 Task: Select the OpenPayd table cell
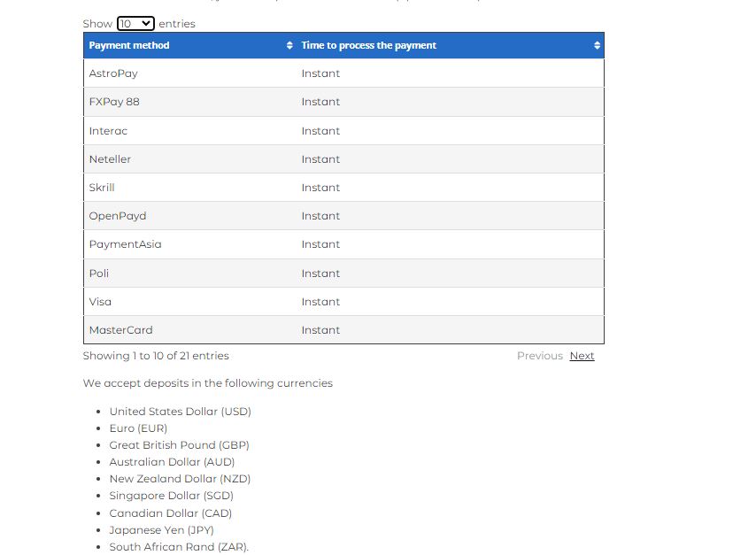(x=118, y=216)
